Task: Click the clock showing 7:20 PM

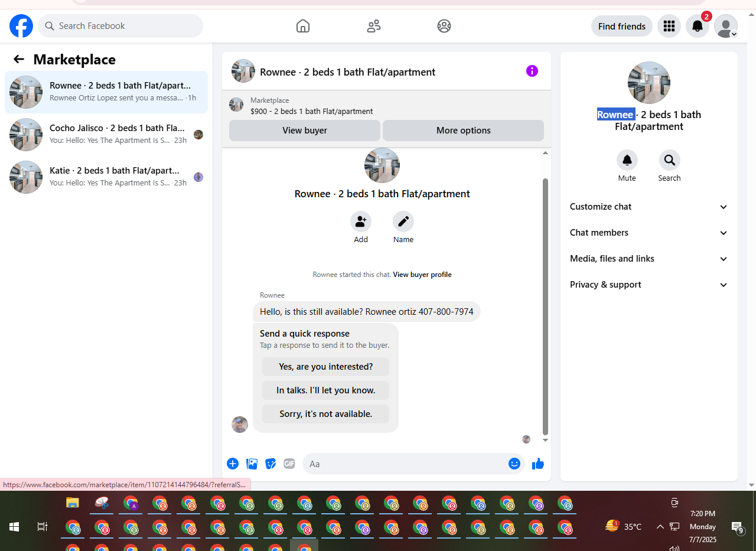Action: pos(702,514)
